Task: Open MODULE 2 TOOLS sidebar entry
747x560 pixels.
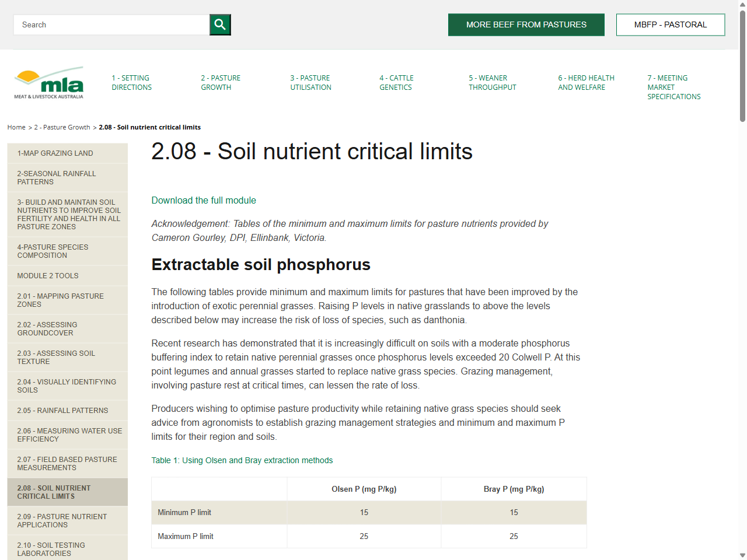Action: pos(48,275)
